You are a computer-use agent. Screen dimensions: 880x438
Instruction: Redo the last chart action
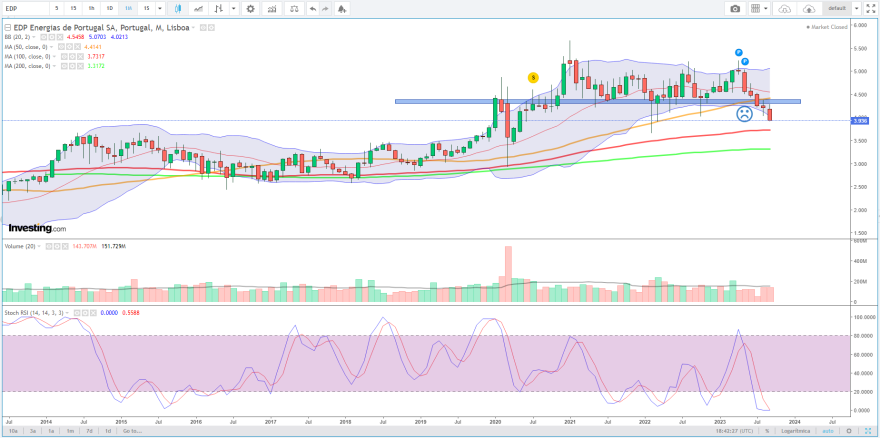(x=326, y=8)
